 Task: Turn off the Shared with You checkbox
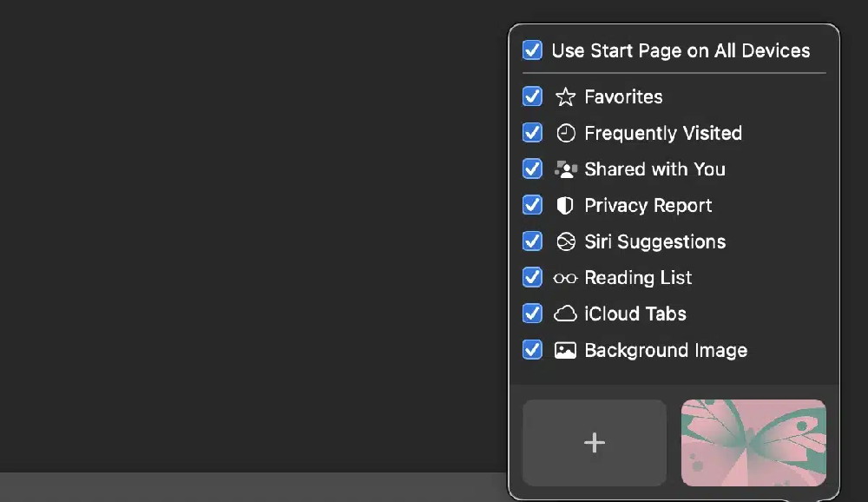[x=533, y=169]
